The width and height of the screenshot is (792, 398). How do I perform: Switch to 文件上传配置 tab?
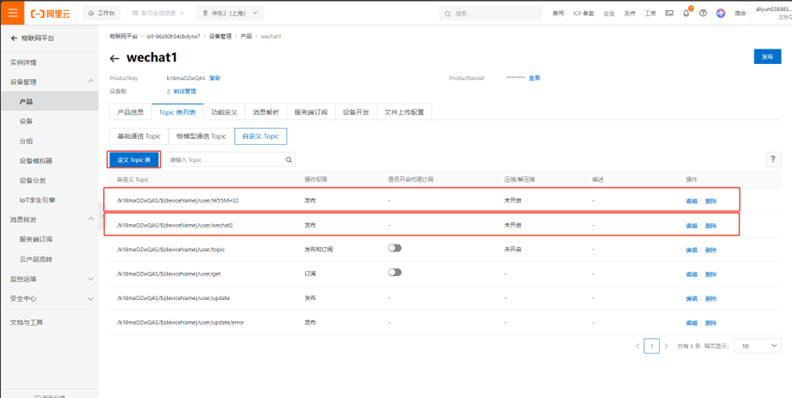404,112
